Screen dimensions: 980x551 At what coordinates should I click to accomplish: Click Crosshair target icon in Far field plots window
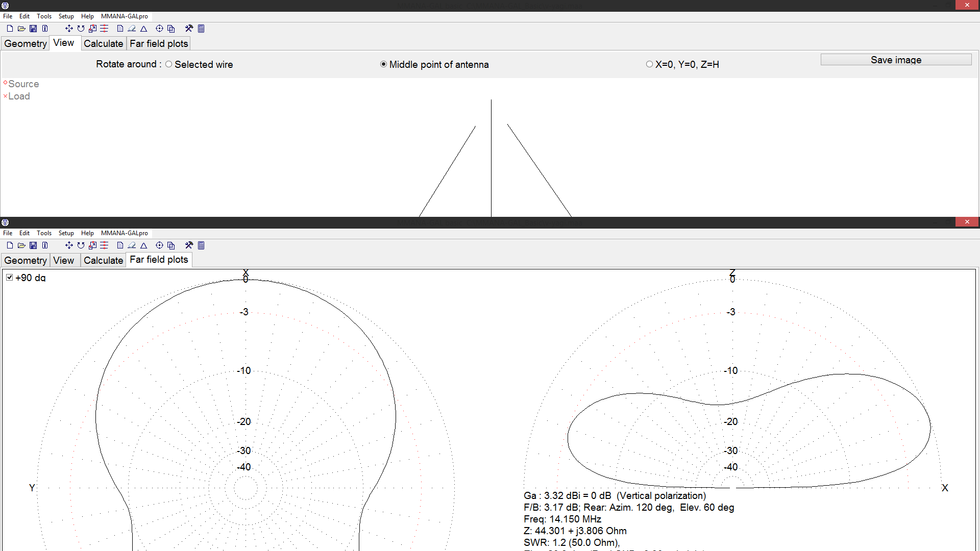click(159, 245)
